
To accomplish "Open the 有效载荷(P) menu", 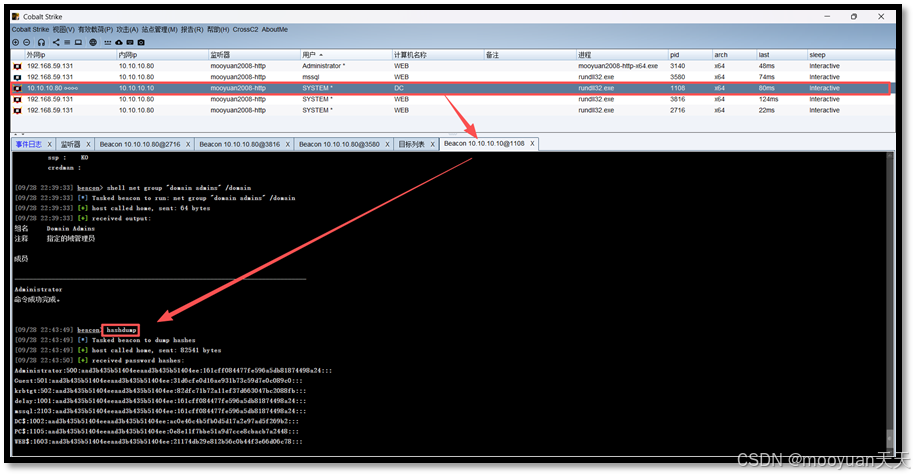I will point(96,30).
